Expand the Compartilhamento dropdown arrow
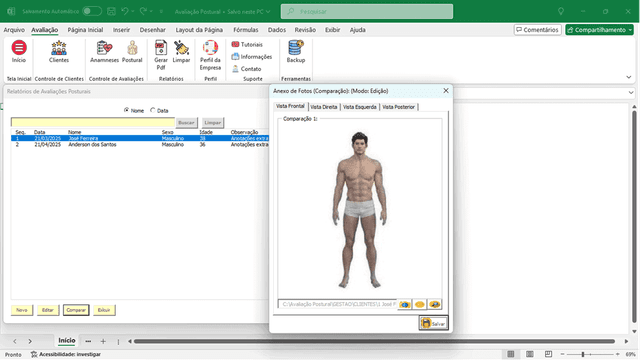The width and height of the screenshot is (640, 360). [x=630, y=30]
